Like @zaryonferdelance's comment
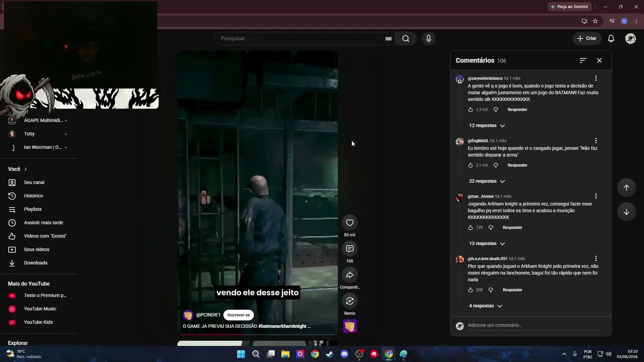Viewport: 644px width, 362px height. click(471, 110)
